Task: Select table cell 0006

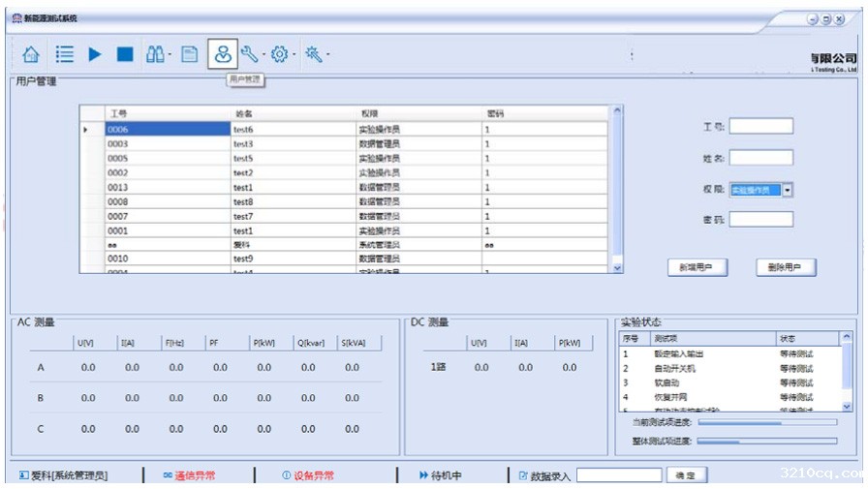Action: [168, 130]
